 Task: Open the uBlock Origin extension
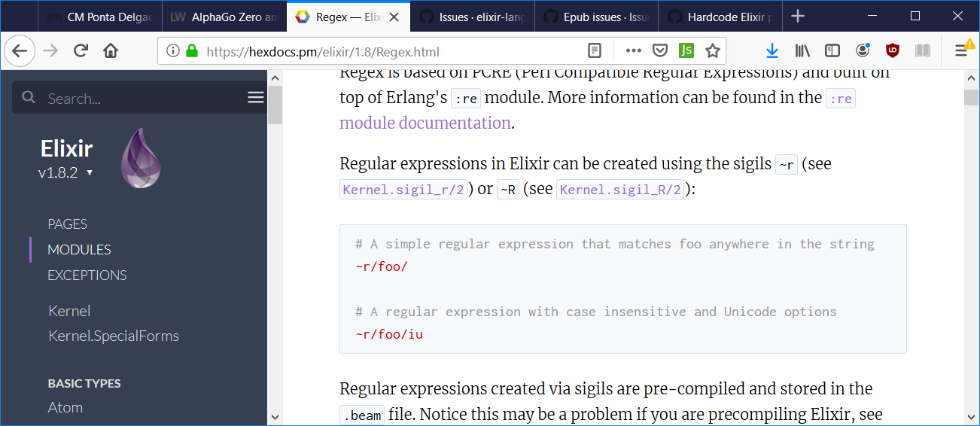tap(893, 51)
